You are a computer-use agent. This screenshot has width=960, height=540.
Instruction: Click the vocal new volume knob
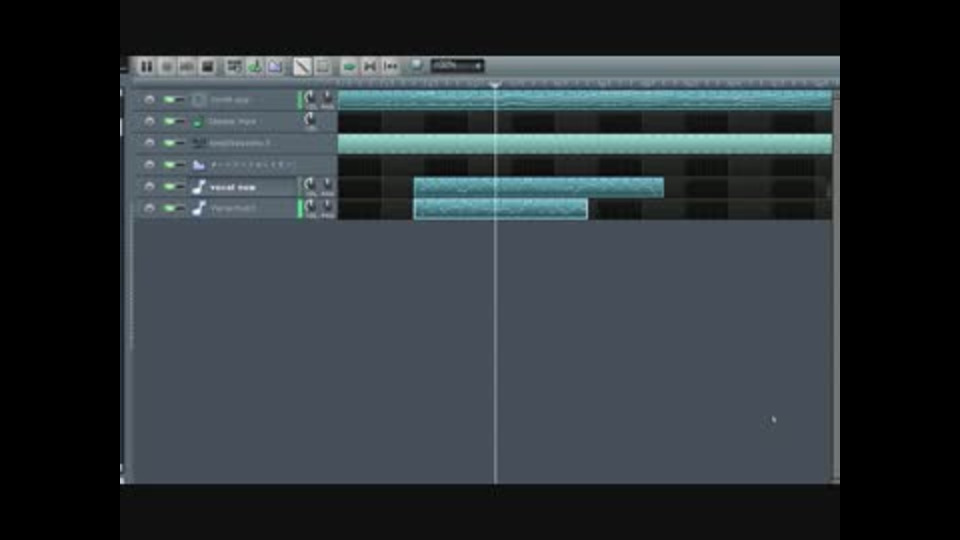310,184
